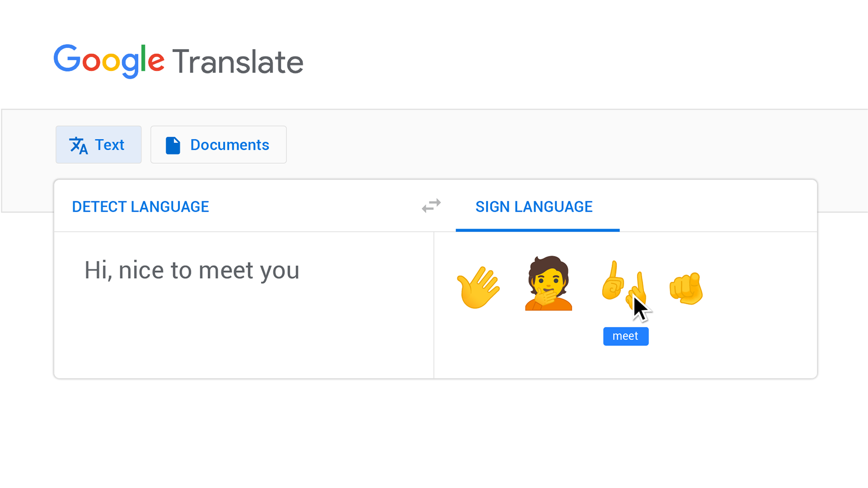Click the Google logo
868x488 pixels.
click(109, 62)
